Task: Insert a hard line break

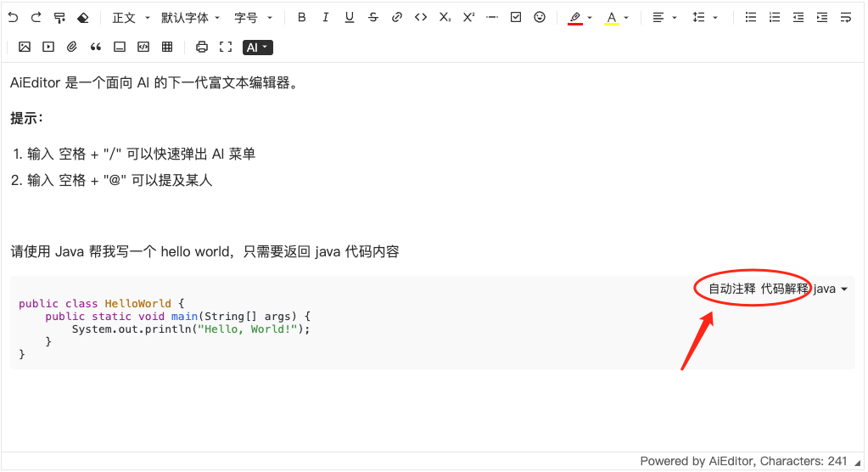Action: [x=846, y=18]
